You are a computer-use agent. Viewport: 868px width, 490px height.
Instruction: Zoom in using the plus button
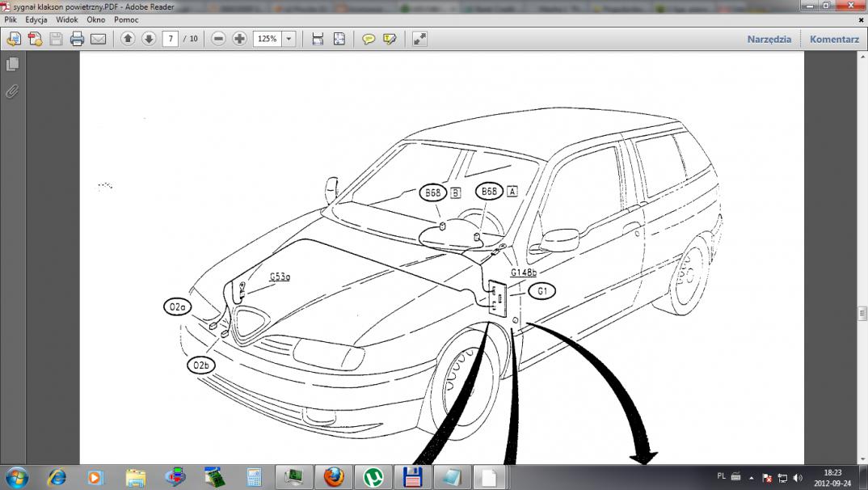click(239, 39)
